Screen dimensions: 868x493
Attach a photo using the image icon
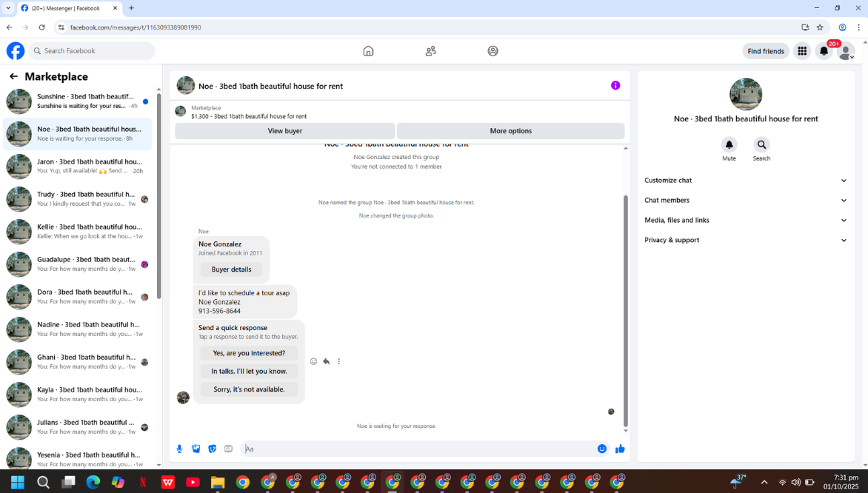pos(196,449)
